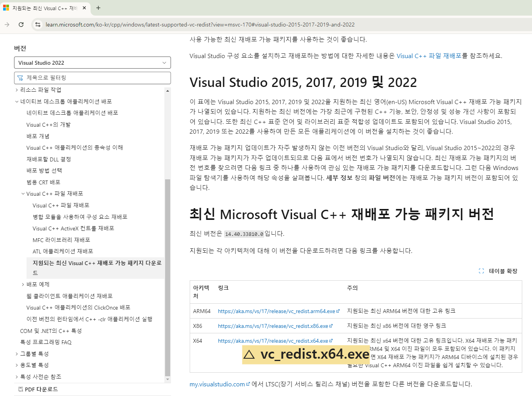Open the vc_redist.x64.exe download link

point(273,341)
